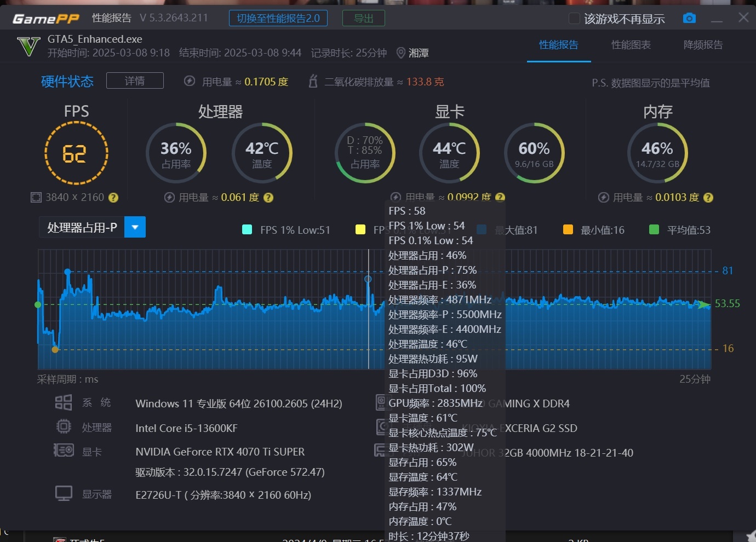Click the EXCERIA G2 SSD disk text
The width and height of the screenshot is (756, 542).
[x=540, y=428]
